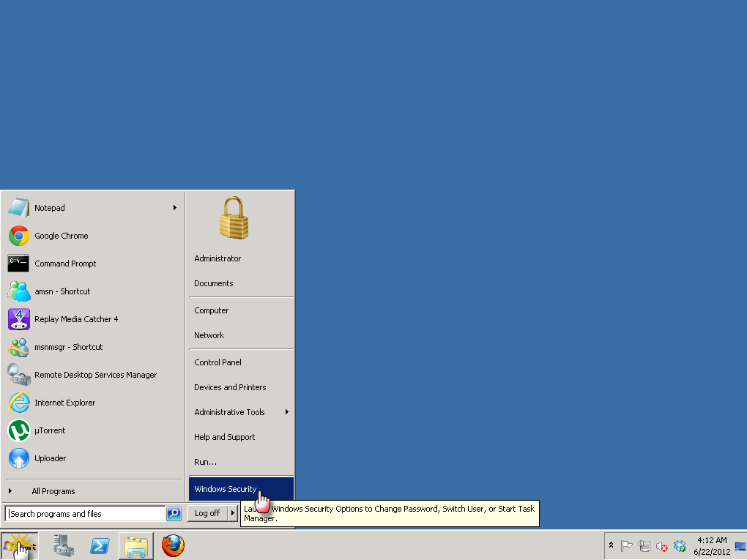Expand All Programs list
This screenshot has height=560, width=747.
[53, 491]
